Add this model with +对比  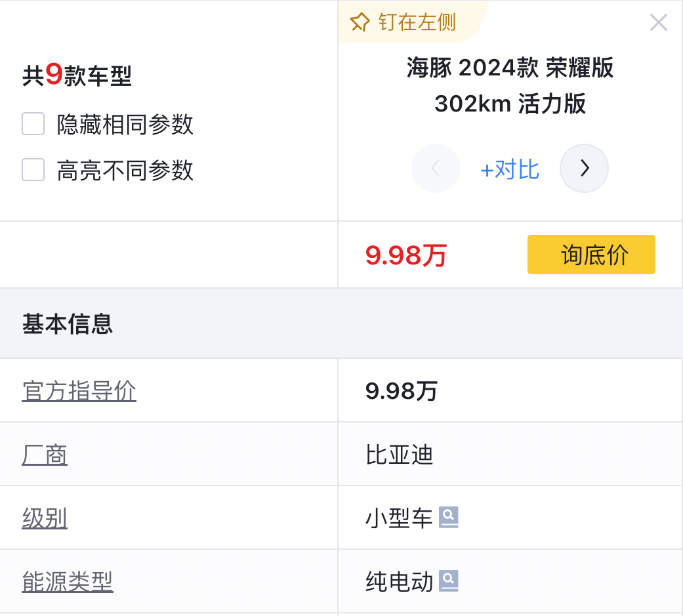click(x=510, y=169)
